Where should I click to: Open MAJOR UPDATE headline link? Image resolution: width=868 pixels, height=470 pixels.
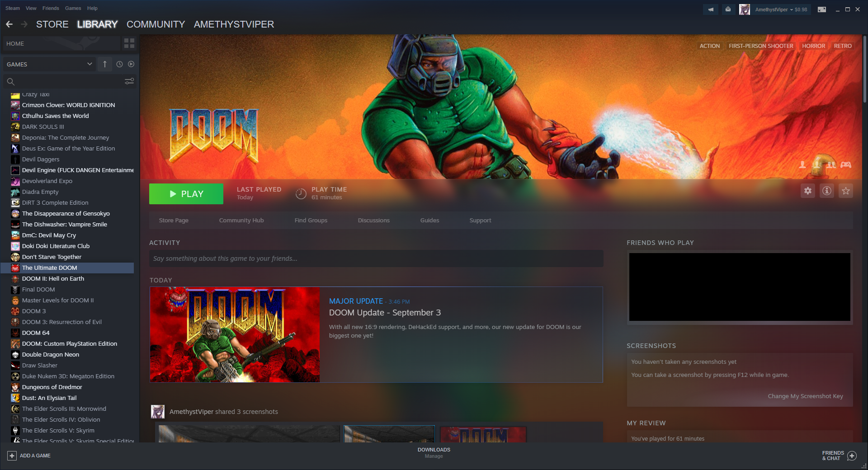pos(356,301)
